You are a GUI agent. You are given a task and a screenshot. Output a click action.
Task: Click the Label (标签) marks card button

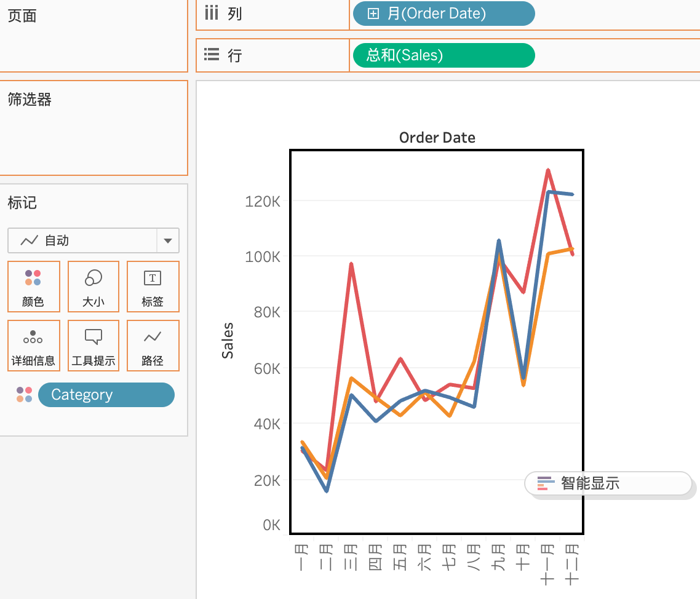pos(153,287)
